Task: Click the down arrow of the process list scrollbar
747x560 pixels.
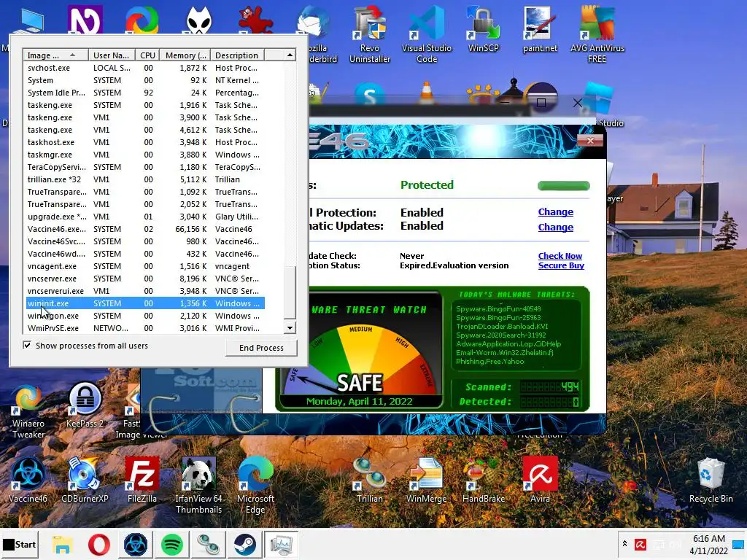Action: pyautogui.click(x=290, y=327)
